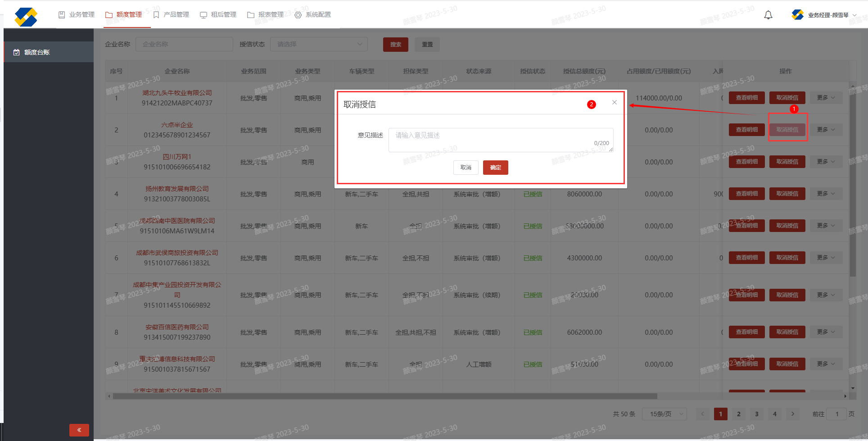868x441 pixels.
Task: Click the 确定 button in dialog
Action: (x=495, y=168)
